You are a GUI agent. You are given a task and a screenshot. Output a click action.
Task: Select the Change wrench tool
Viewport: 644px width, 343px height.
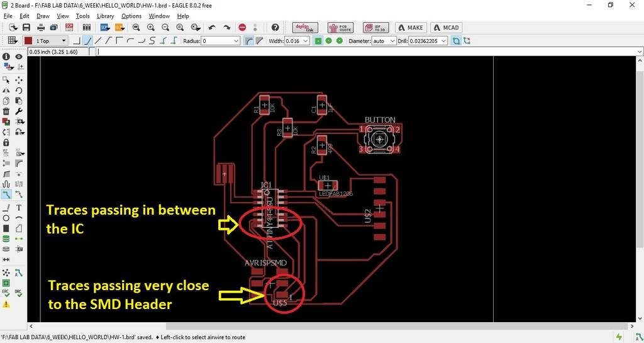[19, 111]
